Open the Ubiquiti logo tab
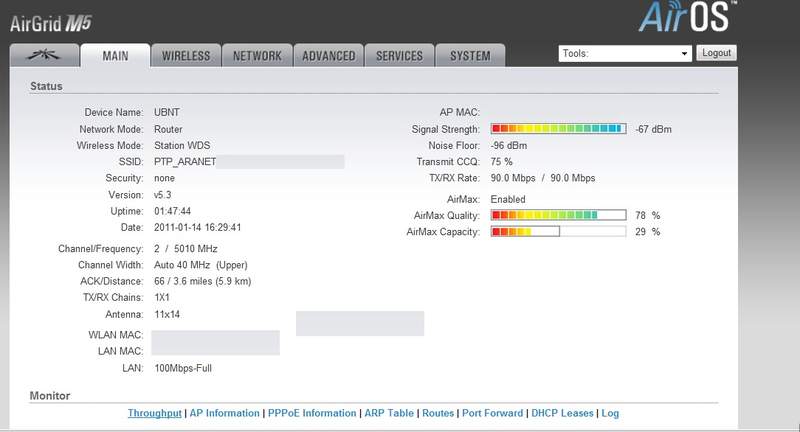 (43, 55)
